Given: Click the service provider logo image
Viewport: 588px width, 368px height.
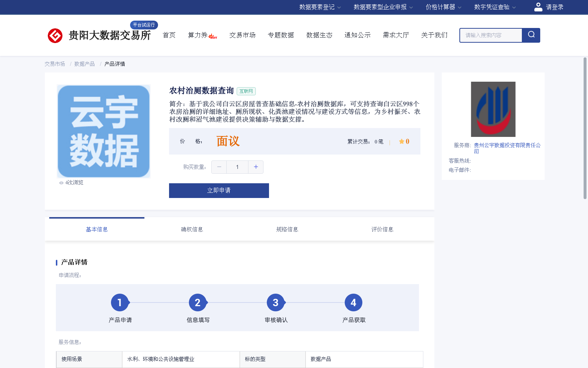Looking at the screenshot, I should [x=493, y=109].
